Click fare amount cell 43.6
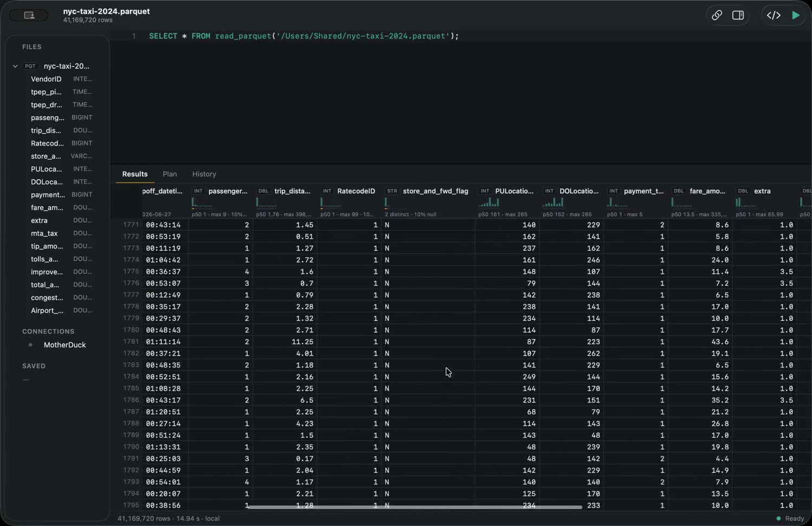This screenshot has width=812, height=526. click(720, 342)
